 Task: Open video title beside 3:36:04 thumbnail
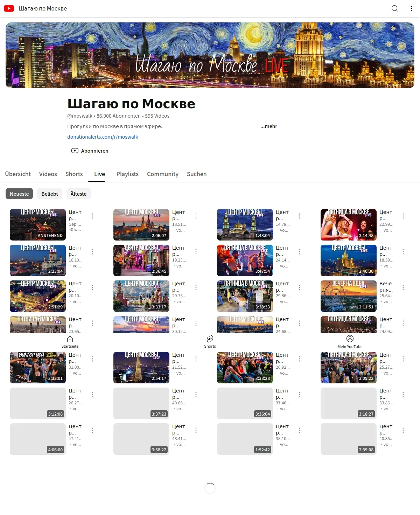tap(282, 394)
